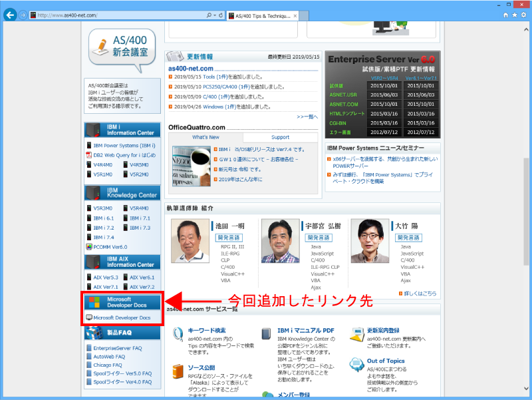Click the Out of Topics icon
This screenshot has width=532, height=400.
pos(356,366)
